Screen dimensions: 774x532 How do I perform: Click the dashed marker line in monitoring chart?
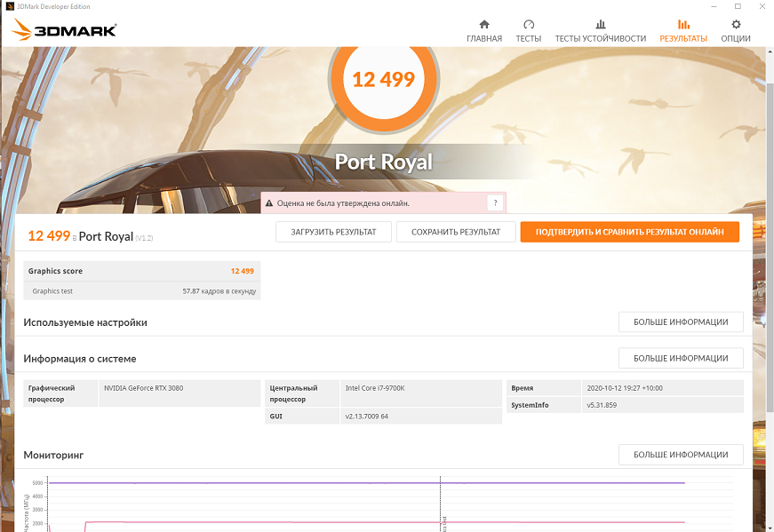[440, 504]
